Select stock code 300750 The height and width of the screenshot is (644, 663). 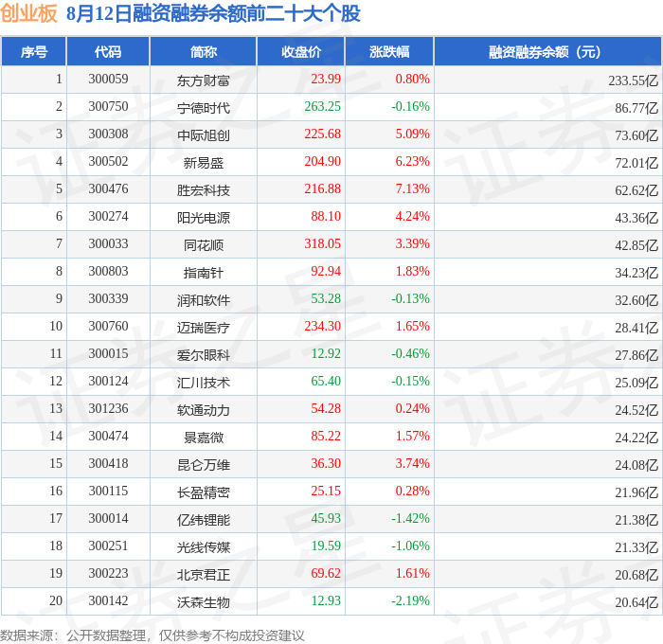[x=108, y=107]
